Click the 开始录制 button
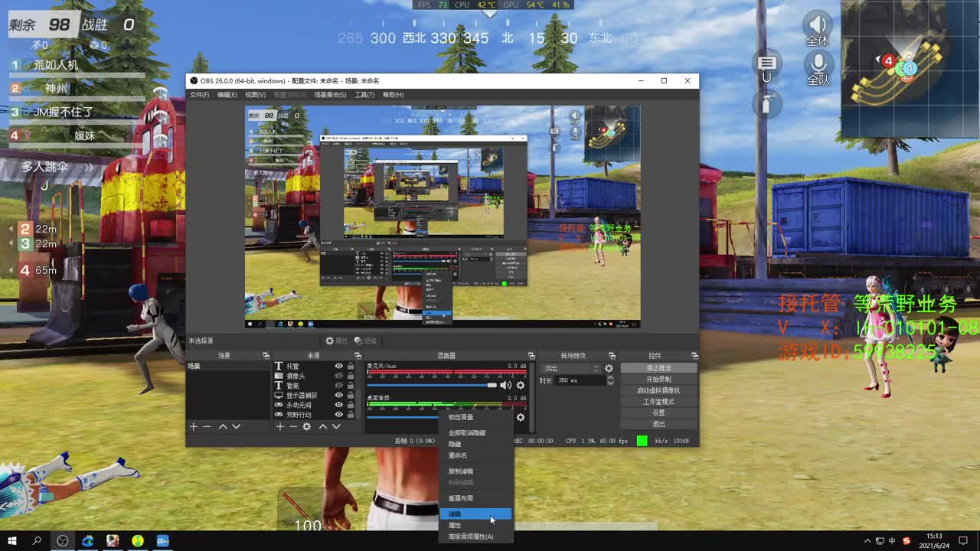The image size is (980, 551). point(658,380)
